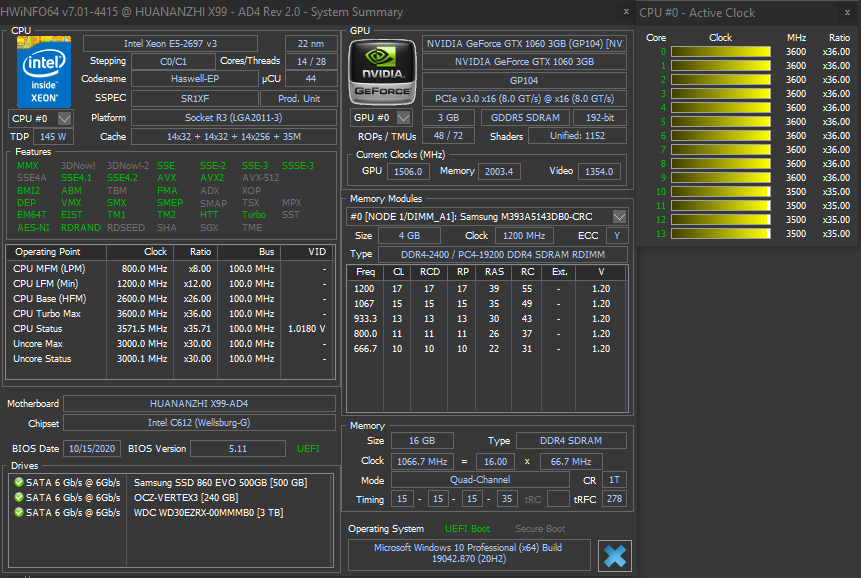
Task: Click the GPU clock 1506.0 value
Action: point(408,171)
